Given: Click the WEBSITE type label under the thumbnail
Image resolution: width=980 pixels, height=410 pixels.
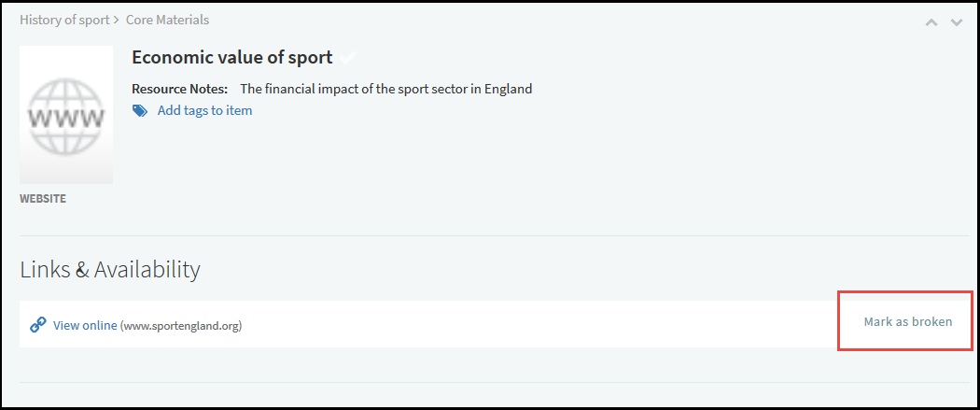Looking at the screenshot, I should (x=43, y=199).
